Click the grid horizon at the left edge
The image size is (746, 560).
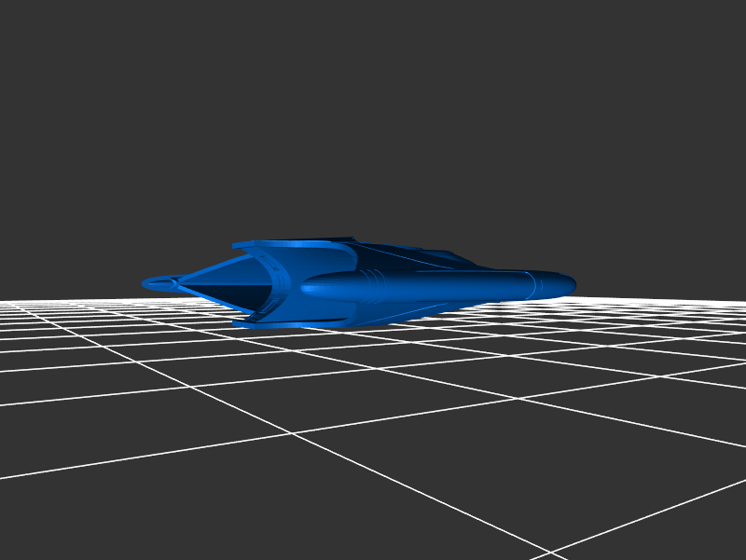19,304
